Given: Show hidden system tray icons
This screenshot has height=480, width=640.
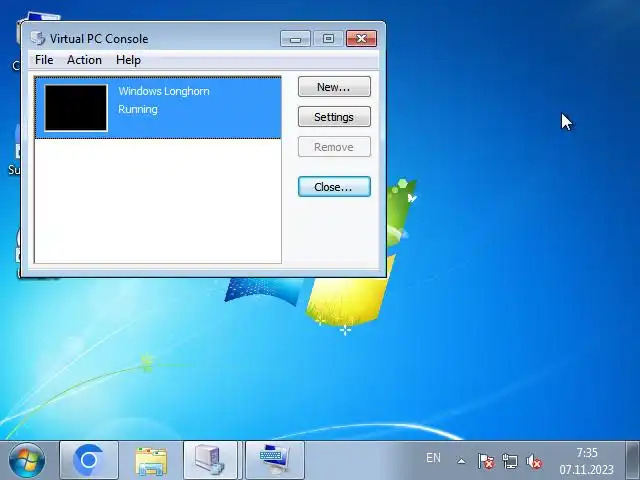Looking at the screenshot, I should (461, 462).
